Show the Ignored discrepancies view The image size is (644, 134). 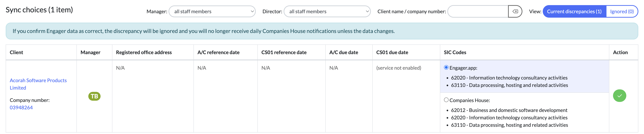(x=622, y=11)
